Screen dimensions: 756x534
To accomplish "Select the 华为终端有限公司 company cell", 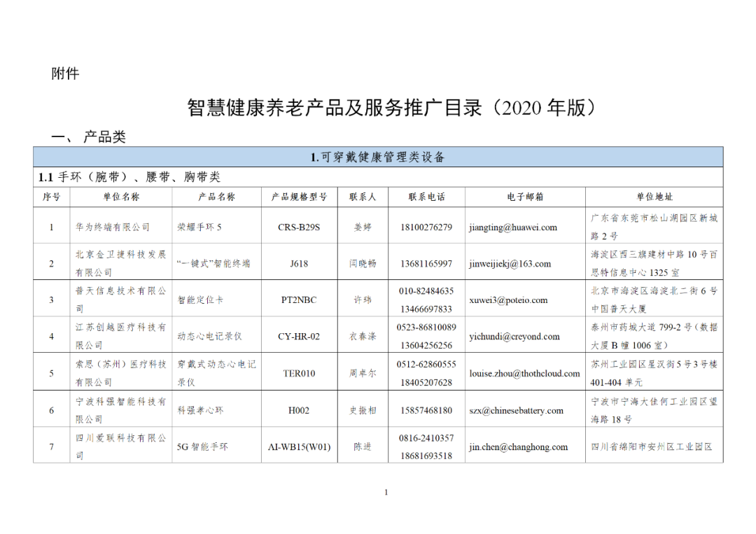I will pos(112,227).
